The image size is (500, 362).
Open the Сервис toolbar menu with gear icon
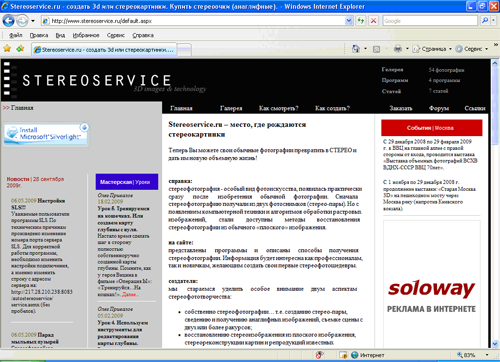click(472, 49)
